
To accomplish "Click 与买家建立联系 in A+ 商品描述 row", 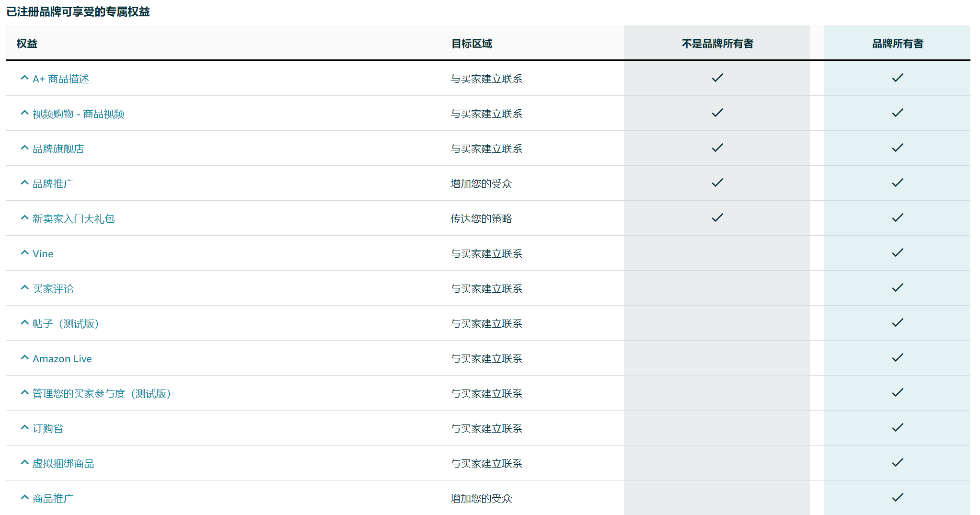I will (486, 79).
